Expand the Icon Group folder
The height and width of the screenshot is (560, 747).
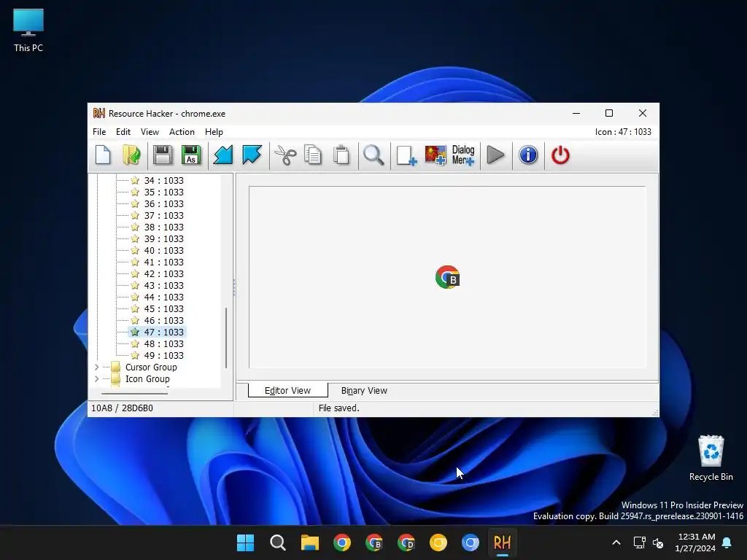point(97,378)
